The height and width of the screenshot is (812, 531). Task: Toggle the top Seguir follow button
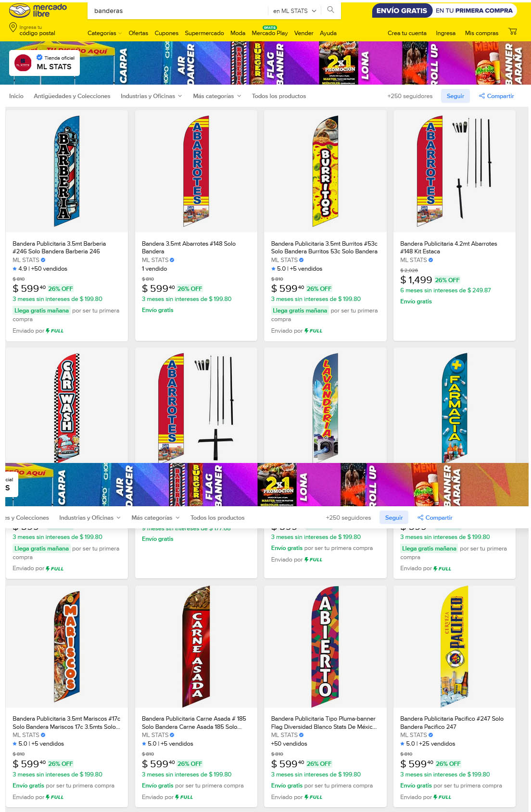tap(455, 96)
